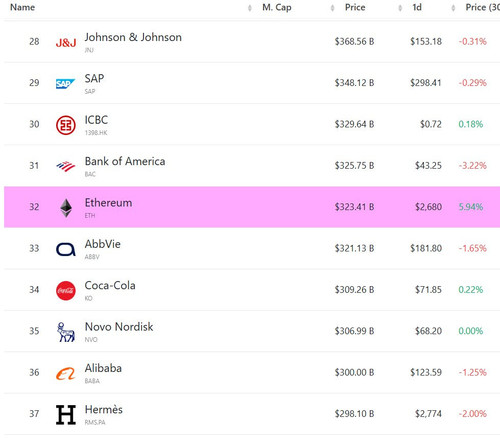Select the Ethereum diamond icon
The width and height of the screenshot is (500, 438).
coord(66,208)
